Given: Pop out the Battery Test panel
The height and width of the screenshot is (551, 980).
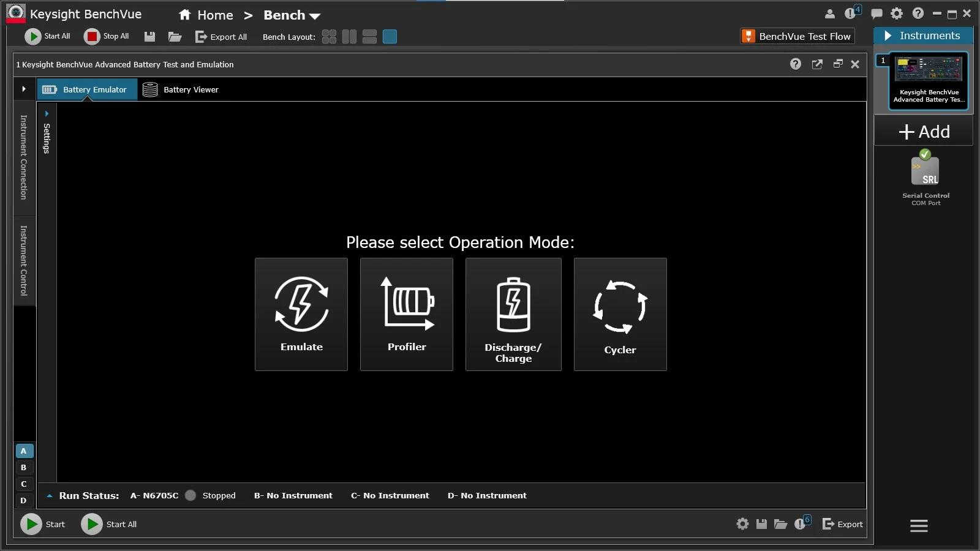Looking at the screenshot, I should pos(817,64).
